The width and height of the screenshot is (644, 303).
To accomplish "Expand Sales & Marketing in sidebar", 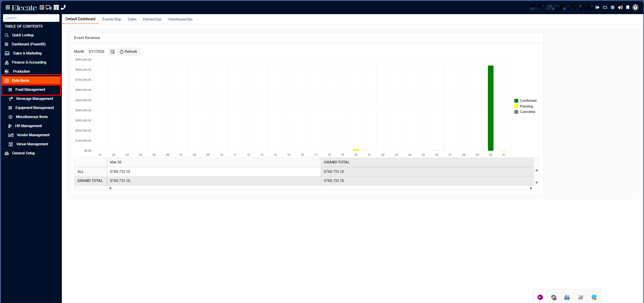I will [x=27, y=53].
